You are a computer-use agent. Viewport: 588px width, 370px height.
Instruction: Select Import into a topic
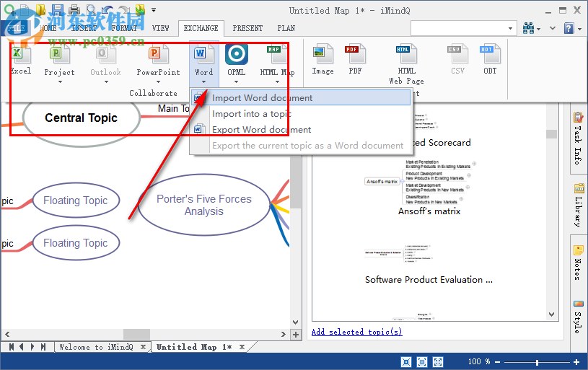(300, 113)
